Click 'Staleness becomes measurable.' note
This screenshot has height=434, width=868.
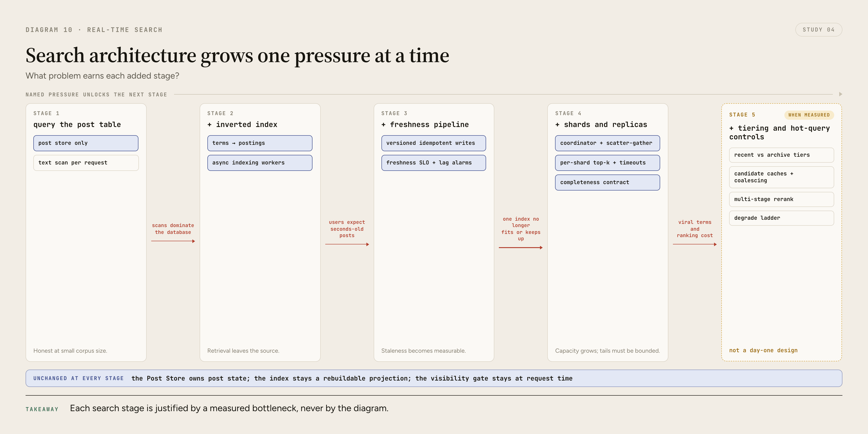click(423, 351)
